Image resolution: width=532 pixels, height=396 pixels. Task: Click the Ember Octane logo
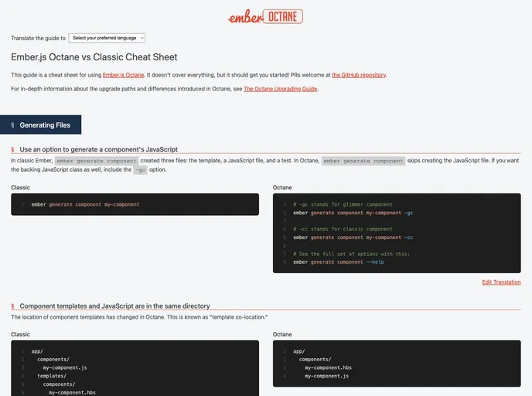click(x=266, y=16)
